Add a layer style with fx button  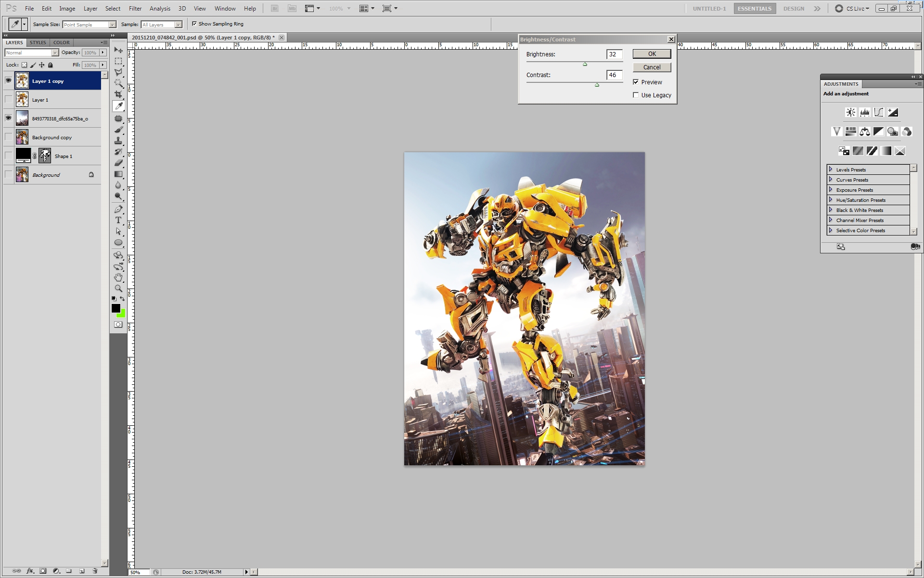coord(30,571)
